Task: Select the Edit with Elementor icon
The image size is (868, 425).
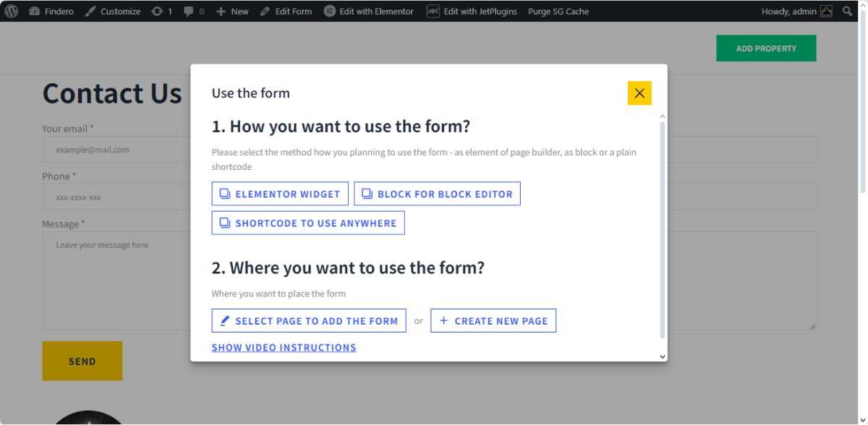Action: pyautogui.click(x=331, y=11)
